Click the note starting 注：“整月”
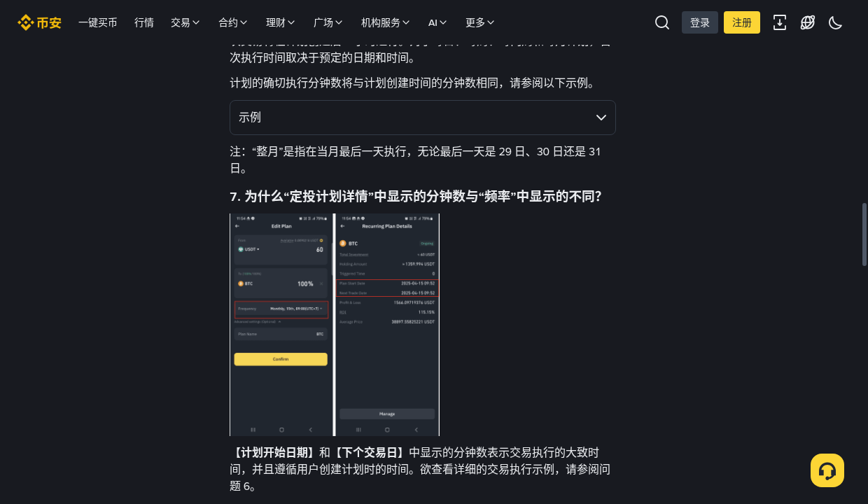 [416, 160]
